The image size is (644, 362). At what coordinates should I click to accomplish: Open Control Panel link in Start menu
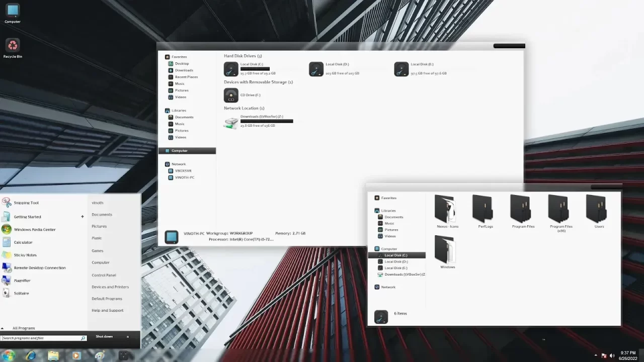(x=104, y=275)
